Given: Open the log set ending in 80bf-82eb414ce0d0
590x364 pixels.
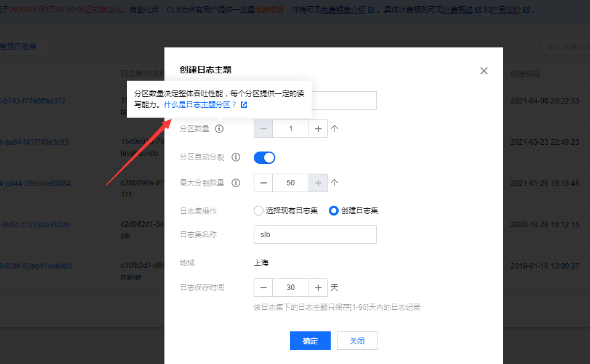Looking at the screenshot, I should (x=36, y=266).
